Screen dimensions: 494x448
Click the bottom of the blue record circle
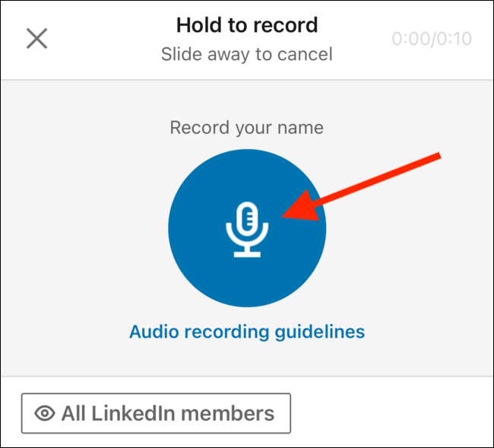pos(247,302)
